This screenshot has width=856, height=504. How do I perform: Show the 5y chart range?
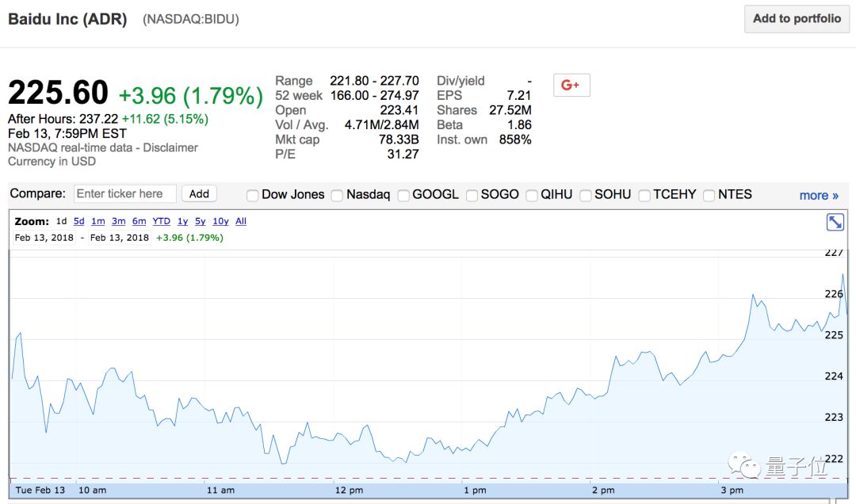tap(201, 221)
